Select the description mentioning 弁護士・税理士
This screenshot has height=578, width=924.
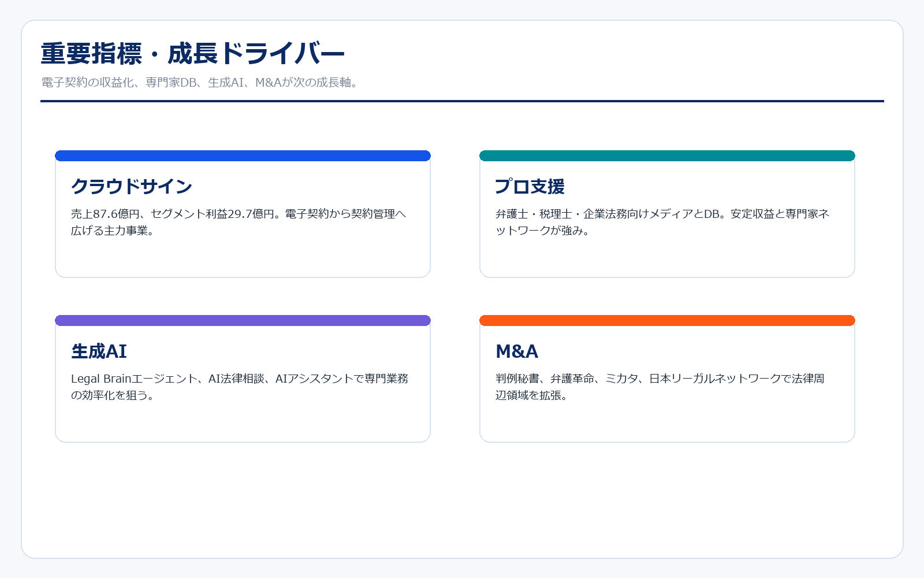(x=662, y=222)
